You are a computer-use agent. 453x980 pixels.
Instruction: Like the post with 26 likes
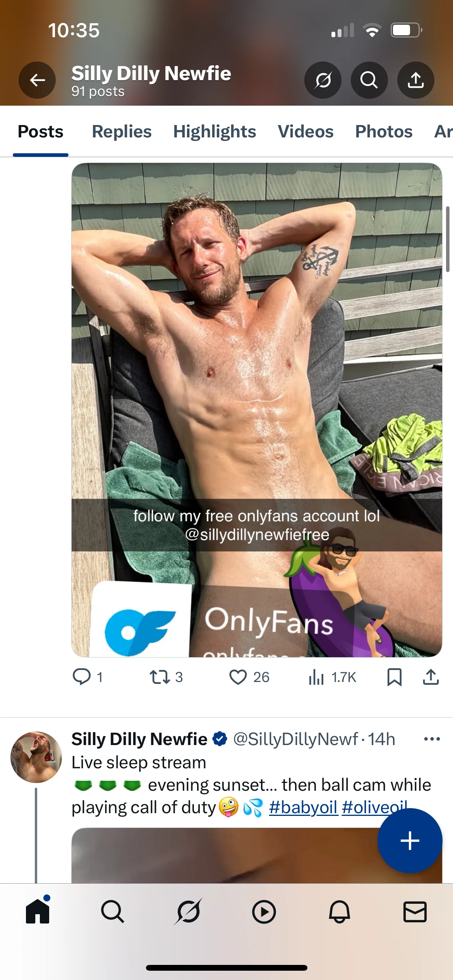click(x=238, y=677)
